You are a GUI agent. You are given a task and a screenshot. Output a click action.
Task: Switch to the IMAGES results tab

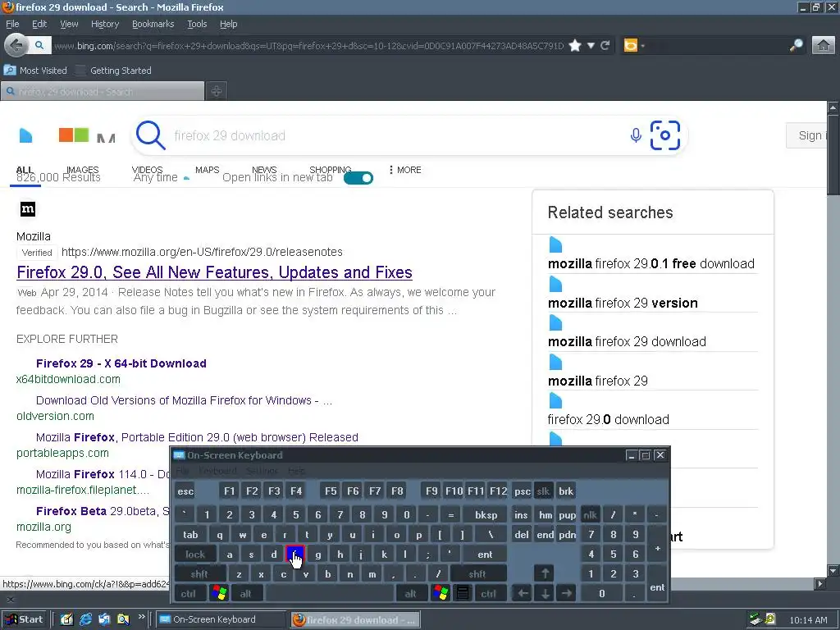pyautogui.click(x=83, y=170)
